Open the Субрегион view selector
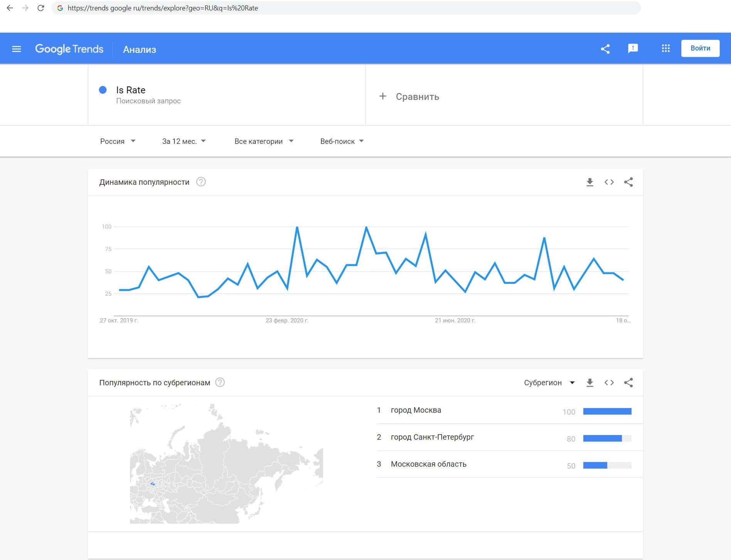Image resolution: width=731 pixels, height=560 pixels. (549, 383)
